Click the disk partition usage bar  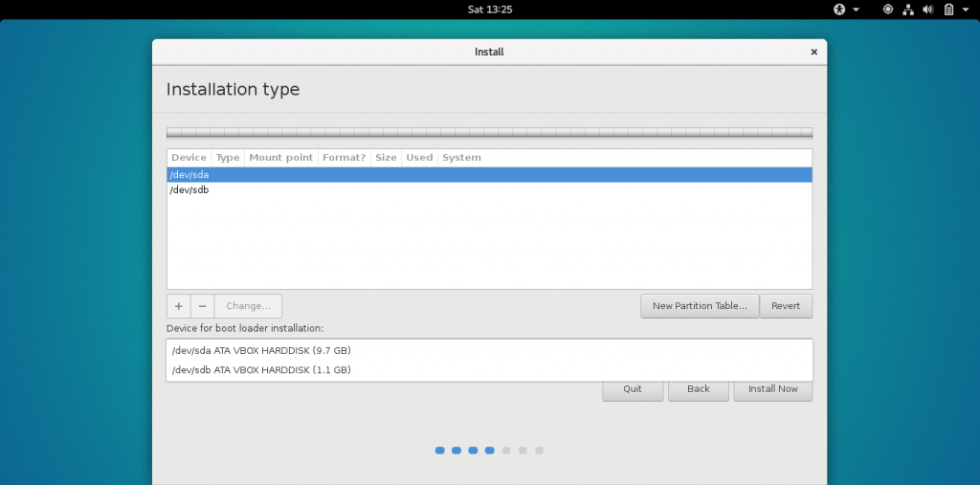(x=489, y=133)
